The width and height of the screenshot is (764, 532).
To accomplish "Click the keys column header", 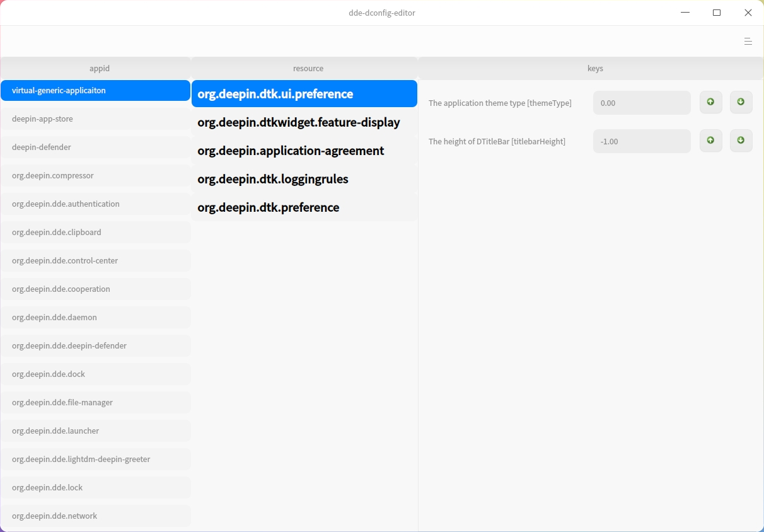I will (591, 68).
